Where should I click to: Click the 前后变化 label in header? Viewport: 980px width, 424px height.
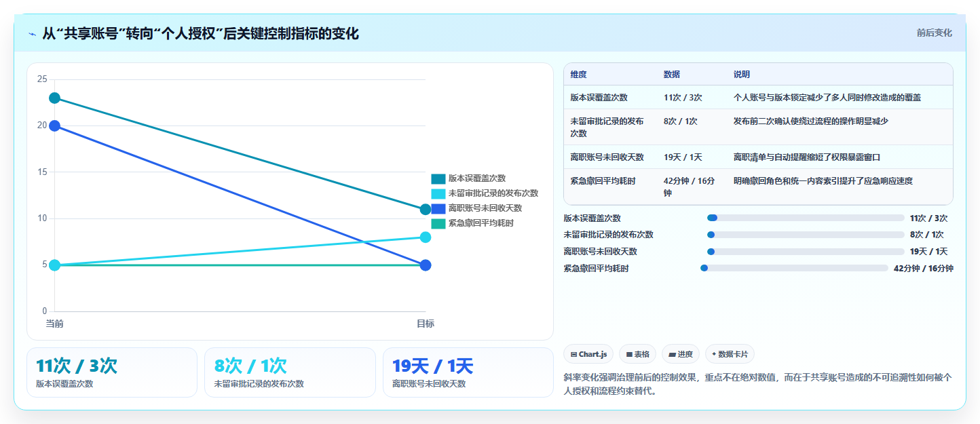934,33
